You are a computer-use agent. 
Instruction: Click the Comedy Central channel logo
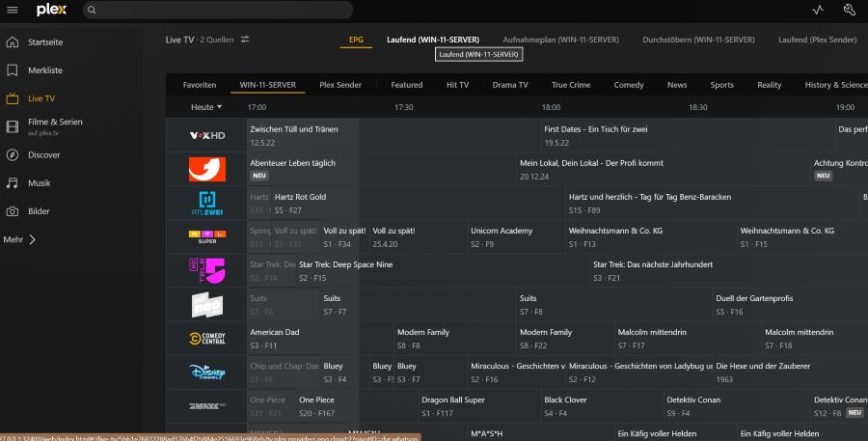207,339
